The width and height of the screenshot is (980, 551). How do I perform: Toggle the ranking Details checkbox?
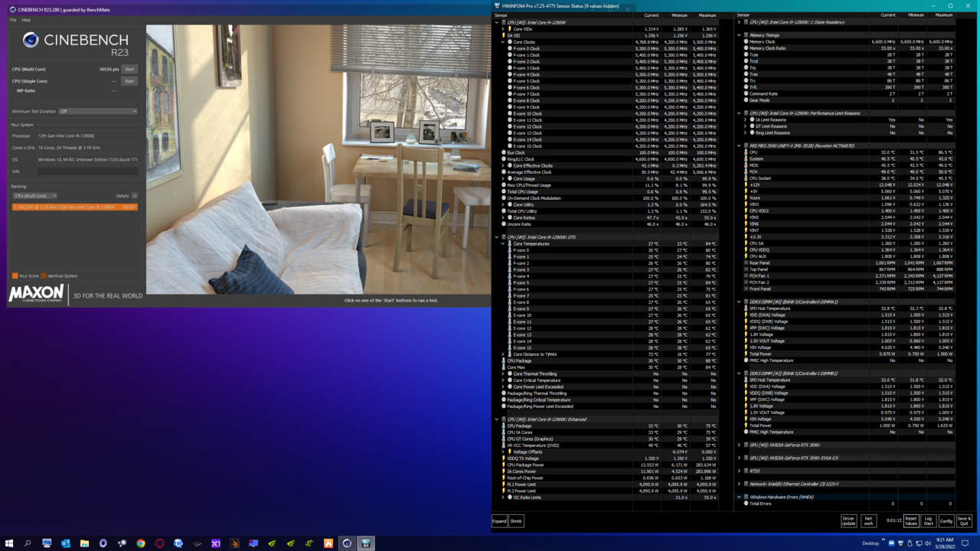135,196
